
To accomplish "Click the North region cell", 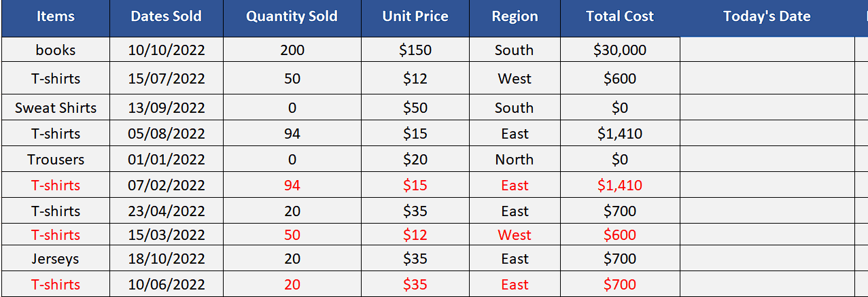I will click(x=515, y=160).
